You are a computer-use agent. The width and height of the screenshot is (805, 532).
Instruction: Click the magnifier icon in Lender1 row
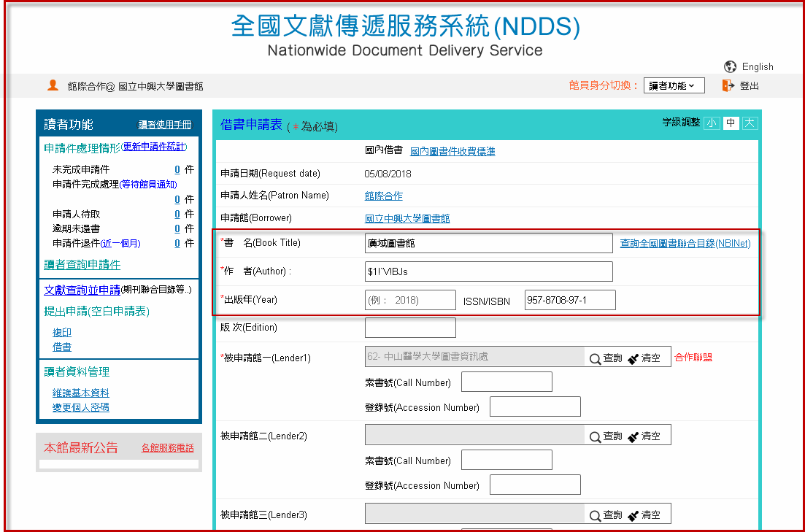[x=595, y=358]
